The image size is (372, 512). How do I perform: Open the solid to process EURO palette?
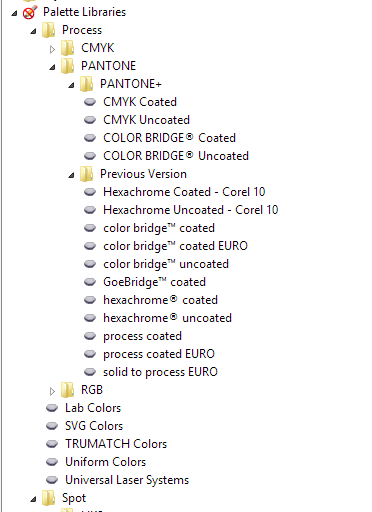pos(160,372)
